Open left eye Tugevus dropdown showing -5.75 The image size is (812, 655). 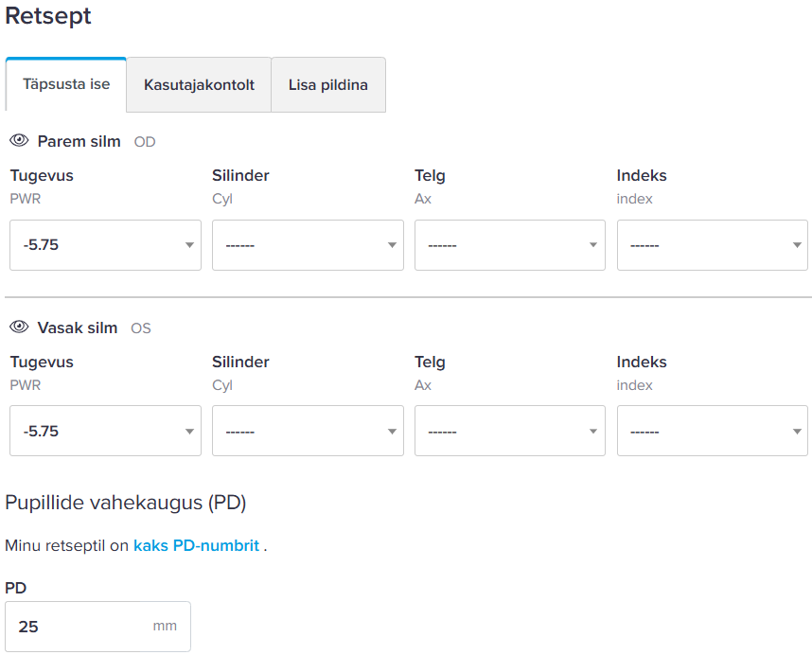(x=105, y=432)
